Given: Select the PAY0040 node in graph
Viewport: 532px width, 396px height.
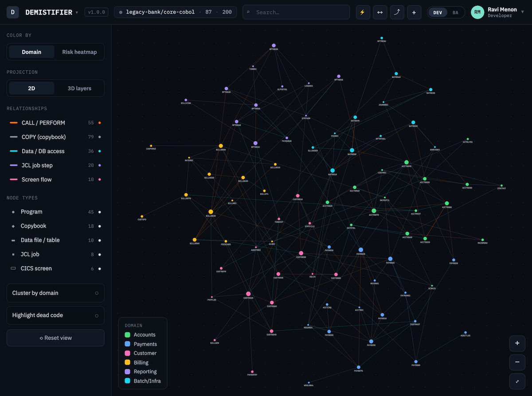Looking at the screenshot, I should click(361, 250).
